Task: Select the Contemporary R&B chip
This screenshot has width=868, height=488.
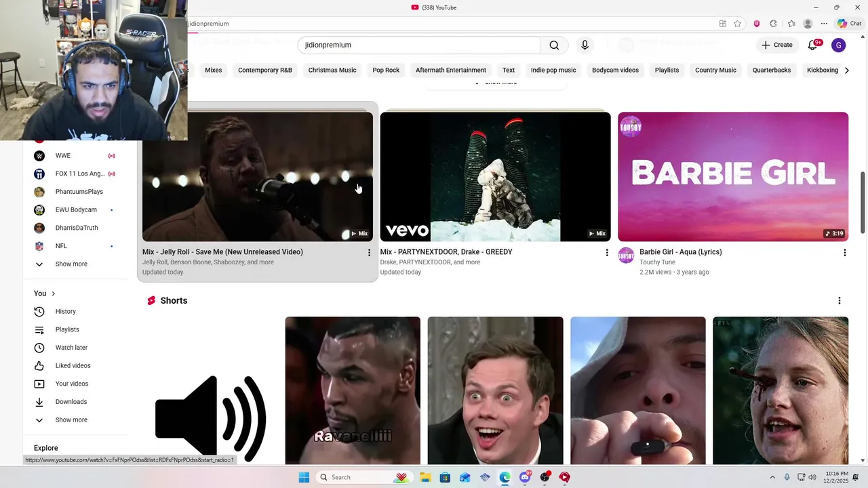Action: 265,70
